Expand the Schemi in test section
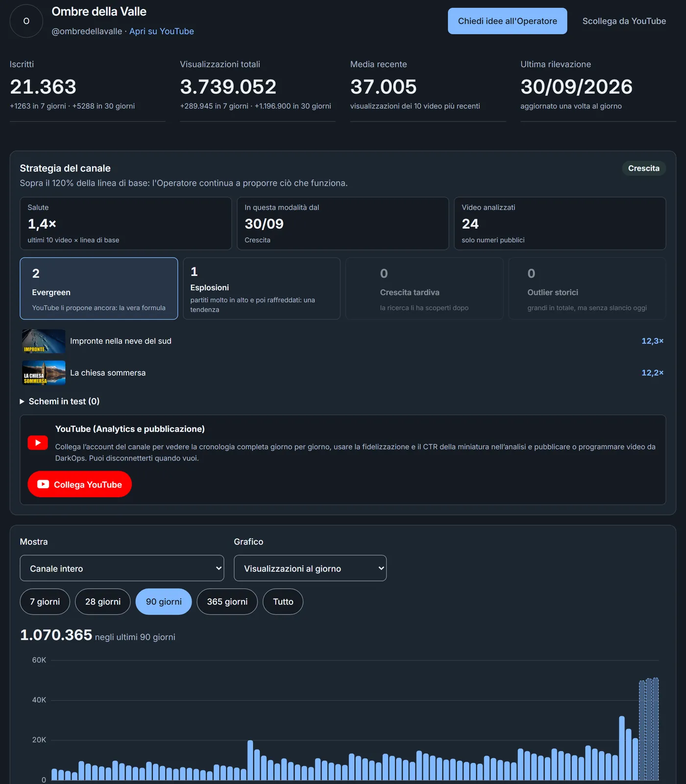 tap(60, 401)
